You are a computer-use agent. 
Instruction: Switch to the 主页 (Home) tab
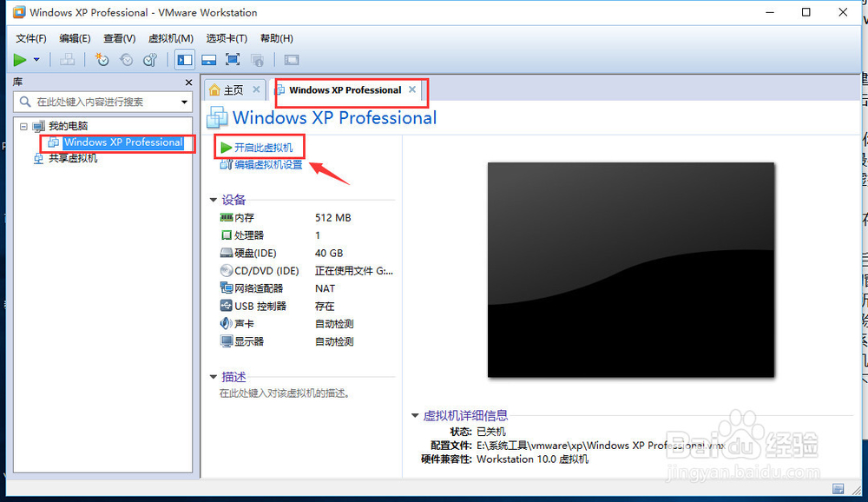coord(233,89)
